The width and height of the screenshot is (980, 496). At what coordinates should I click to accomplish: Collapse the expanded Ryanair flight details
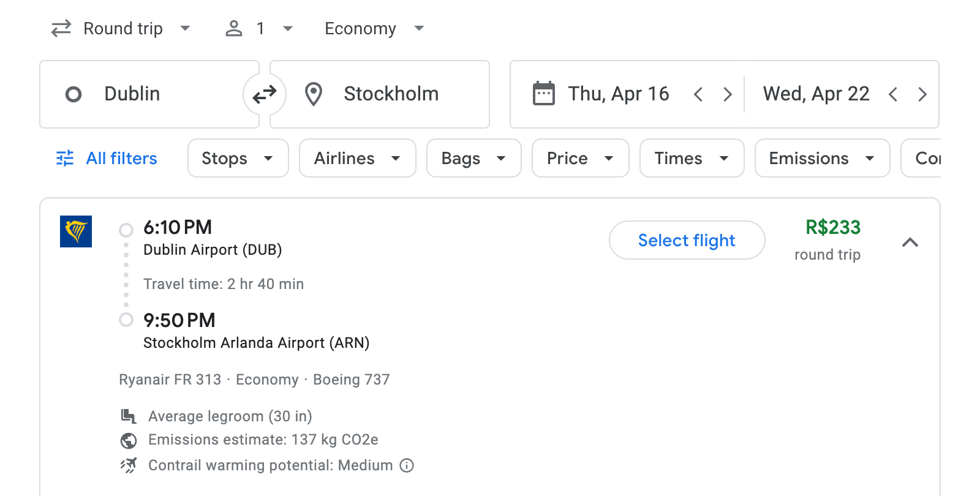[911, 242]
